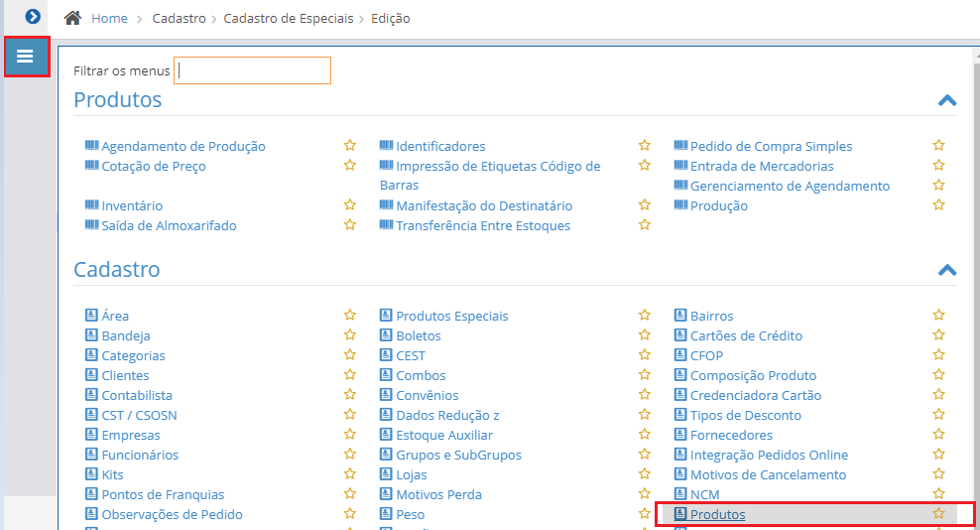Open Motivos de Cancelamento

(768, 475)
